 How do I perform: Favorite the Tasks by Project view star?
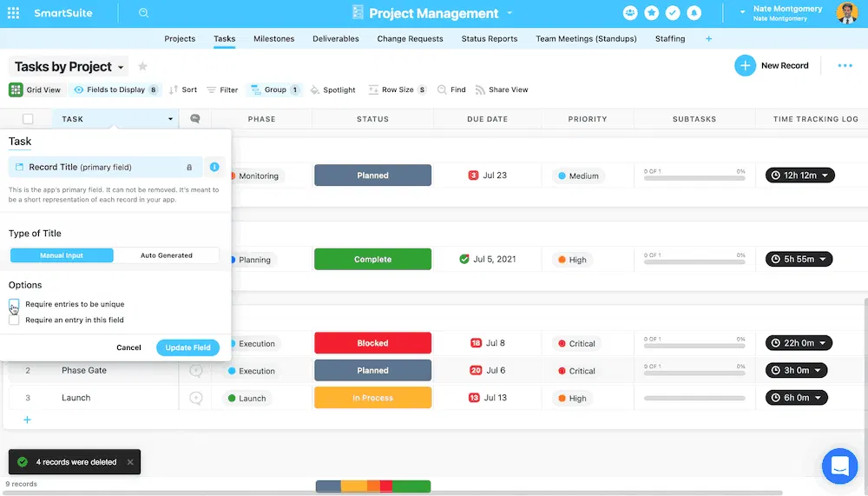pos(142,67)
